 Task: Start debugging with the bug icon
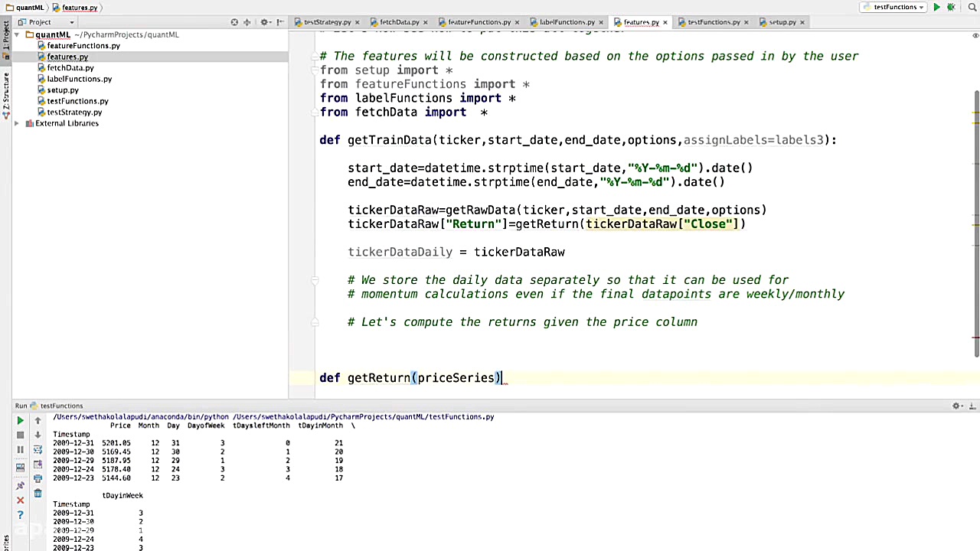[951, 7]
